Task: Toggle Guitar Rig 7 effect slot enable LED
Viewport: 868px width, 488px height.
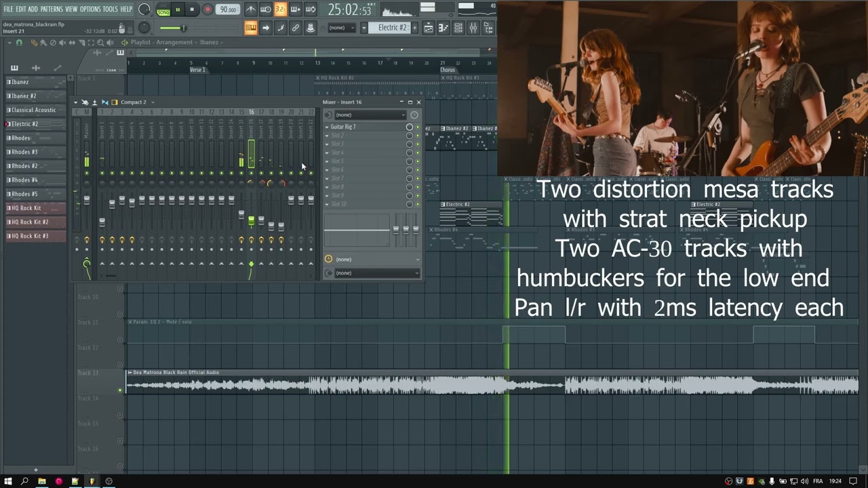Action: pyautogui.click(x=417, y=127)
